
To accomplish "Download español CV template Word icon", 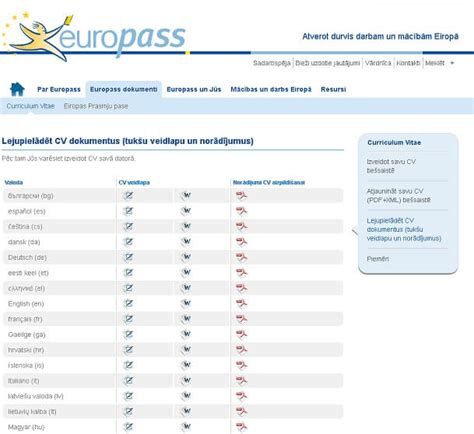I will [186, 211].
